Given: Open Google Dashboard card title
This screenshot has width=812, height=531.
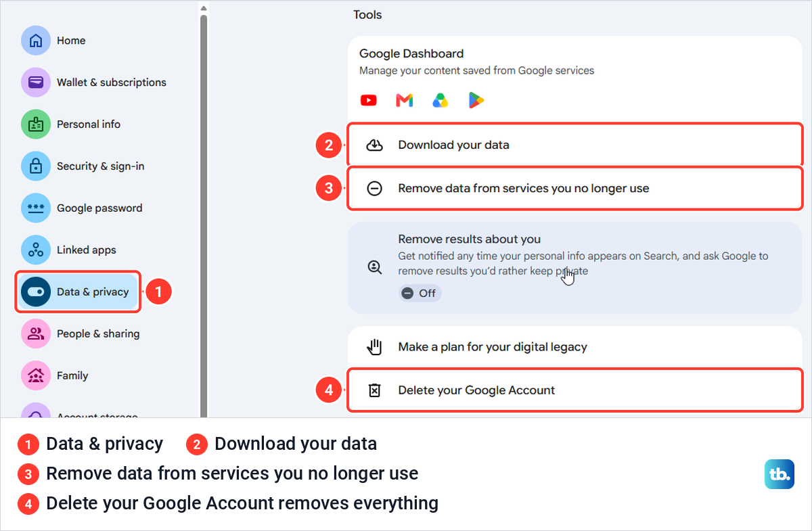Looking at the screenshot, I should (411, 53).
